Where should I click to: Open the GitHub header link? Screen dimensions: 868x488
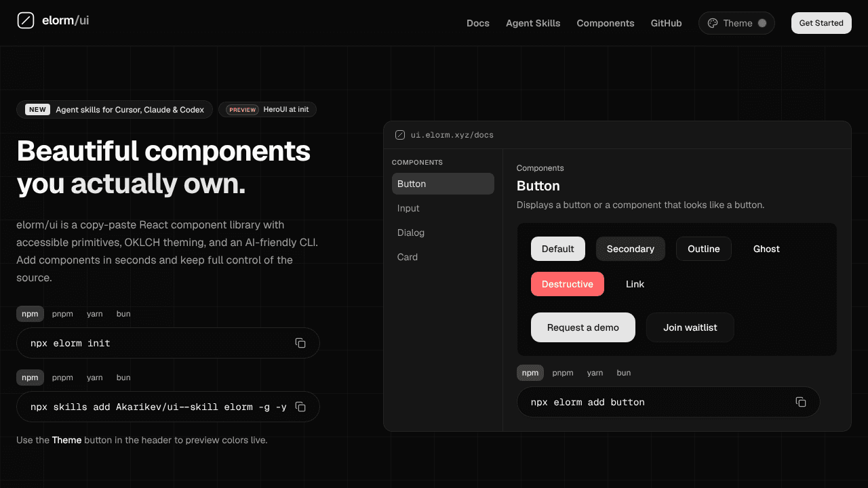[667, 23]
